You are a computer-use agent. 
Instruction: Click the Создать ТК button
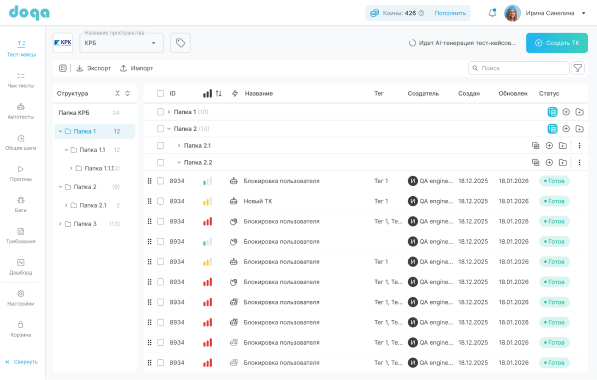[557, 43]
